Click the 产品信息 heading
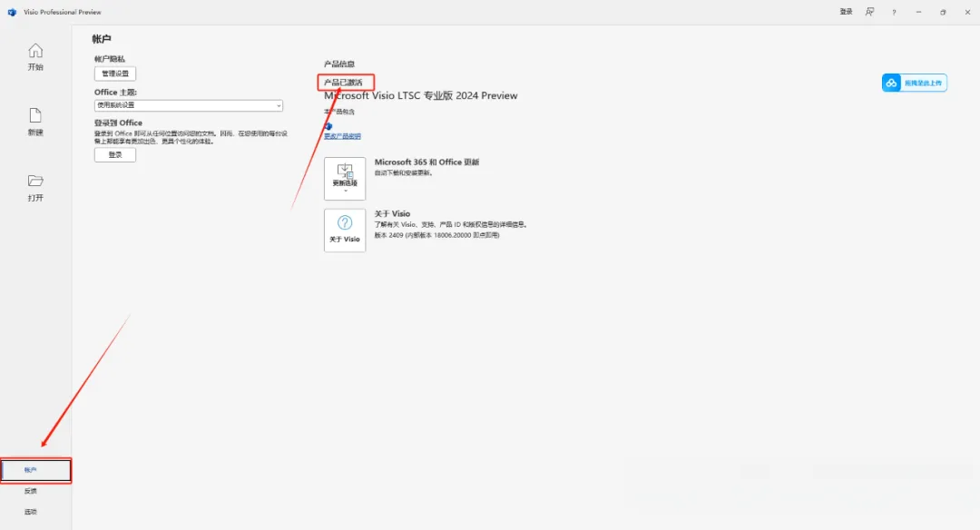The image size is (980, 530). pyautogui.click(x=339, y=64)
